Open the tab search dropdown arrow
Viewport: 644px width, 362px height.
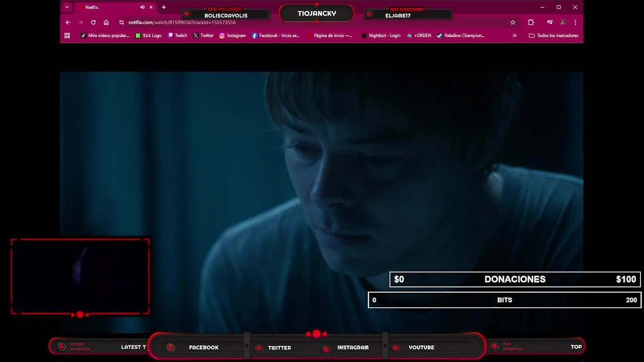[67, 7]
